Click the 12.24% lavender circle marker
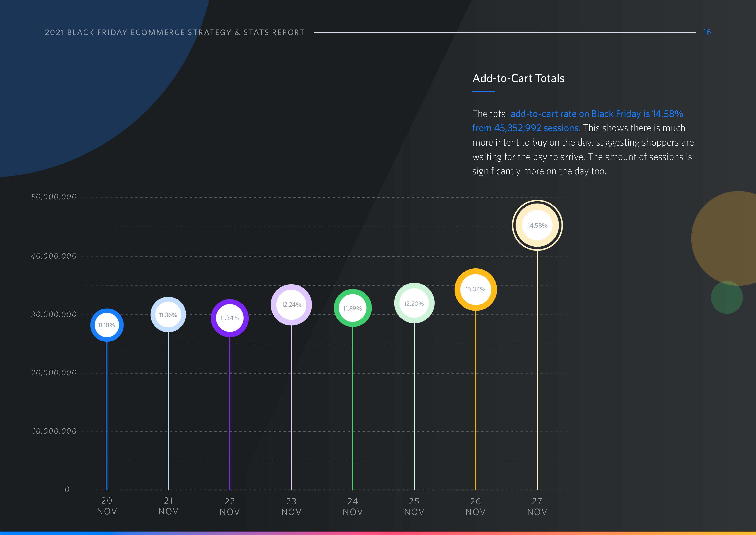 291,305
